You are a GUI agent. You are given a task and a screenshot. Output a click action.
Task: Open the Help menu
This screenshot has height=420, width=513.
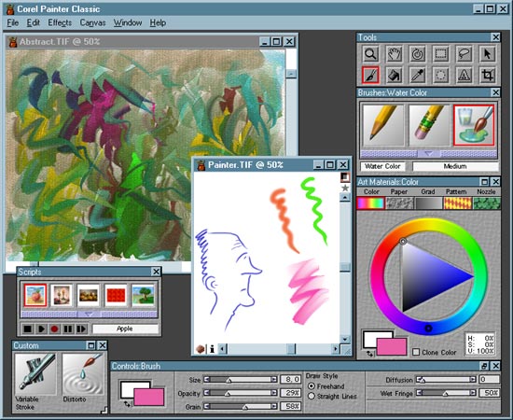[x=158, y=23]
